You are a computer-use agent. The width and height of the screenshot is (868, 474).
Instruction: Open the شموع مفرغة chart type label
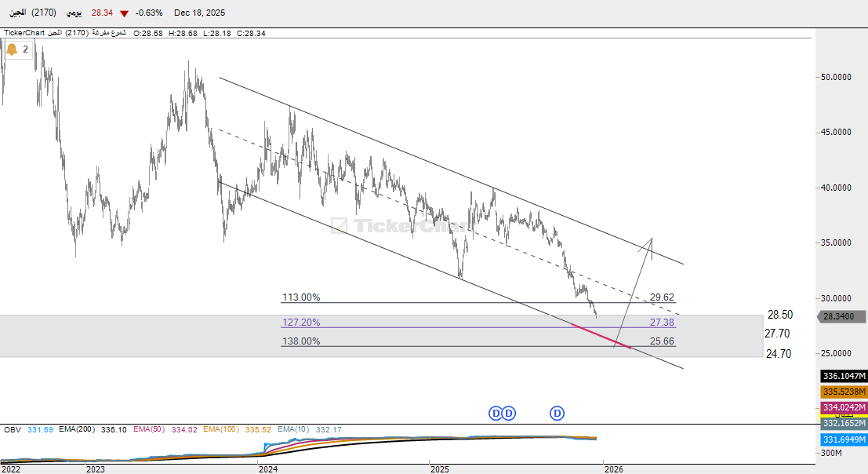[110, 33]
